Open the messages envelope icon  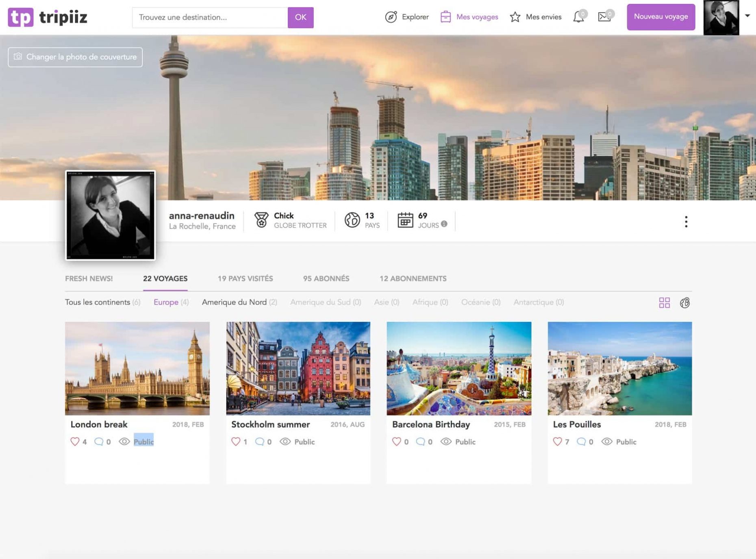click(x=604, y=17)
